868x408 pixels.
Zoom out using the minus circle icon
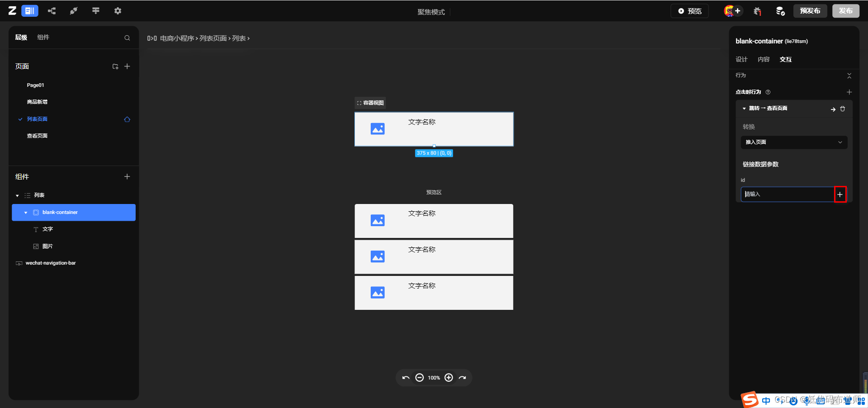420,378
